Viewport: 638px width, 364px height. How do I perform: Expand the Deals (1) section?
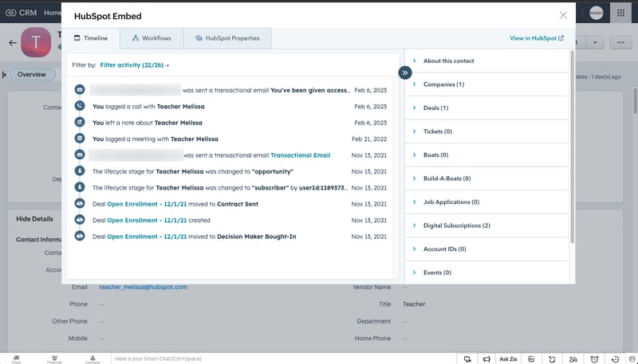tap(435, 108)
